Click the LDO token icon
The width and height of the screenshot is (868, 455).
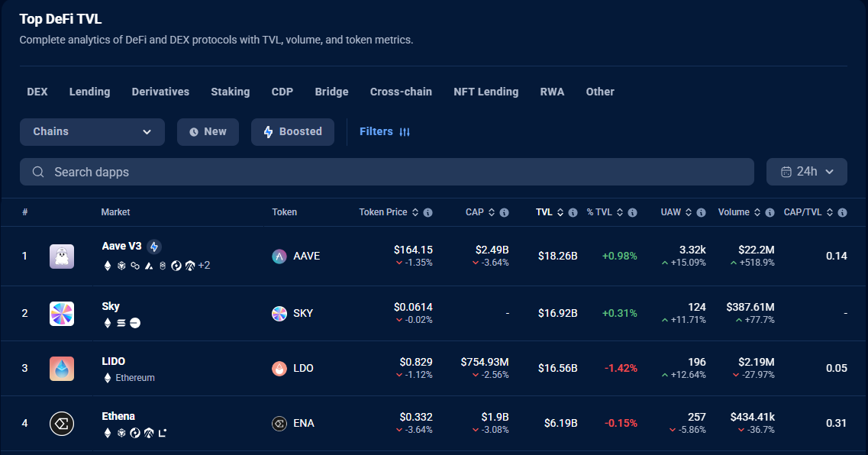[x=279, y=368]
